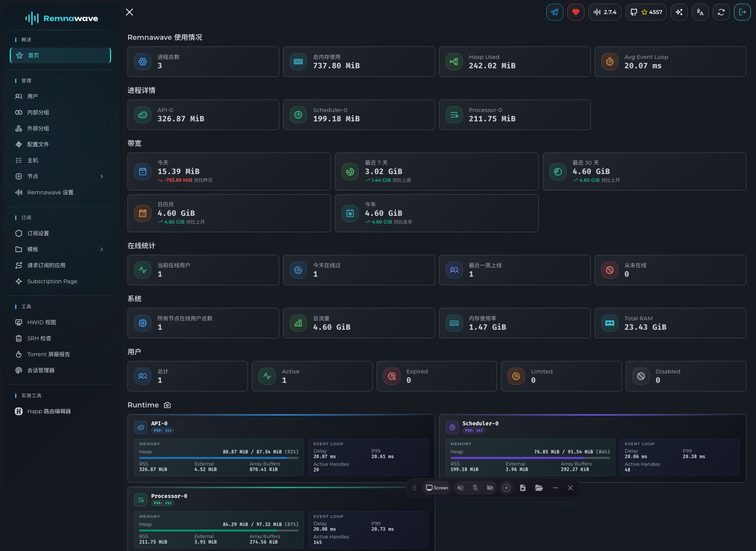Select 配置文件 in the sidebar

[x=60, y=144]
